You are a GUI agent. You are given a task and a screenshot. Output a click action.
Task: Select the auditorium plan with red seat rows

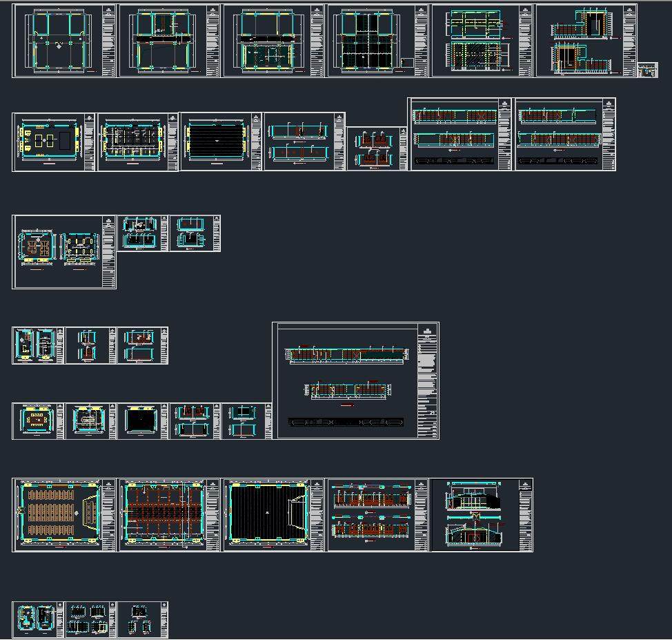[x=168, y=514]
